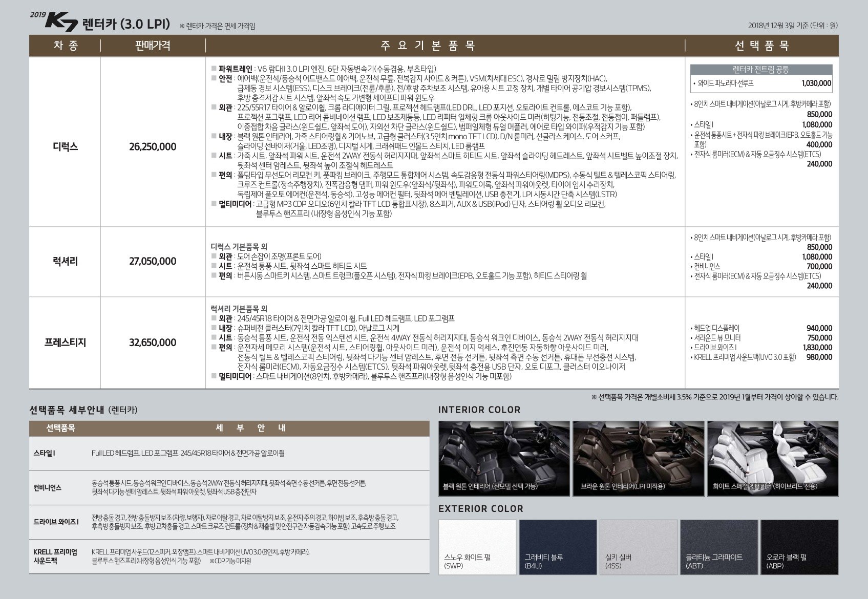Click the 렌터카 전트림 공통 option box header
This screenshot has height=599, width=868.
tap(761, 70)
